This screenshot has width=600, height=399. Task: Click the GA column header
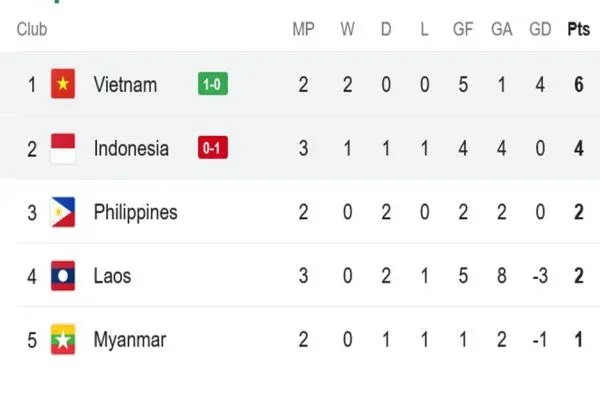click(502, 29)
